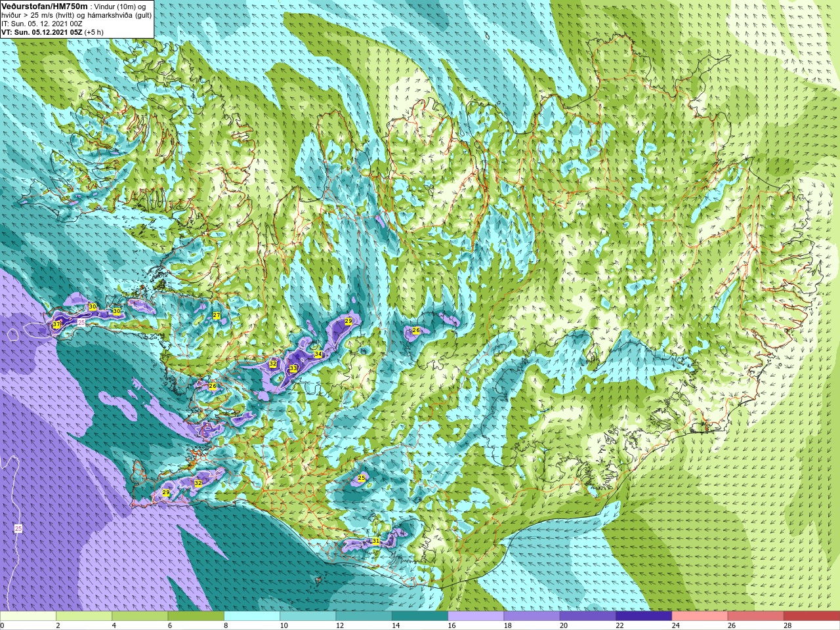840x630 pixels.
Task: Select the legend tick label '24'
Action: point(676,625)
